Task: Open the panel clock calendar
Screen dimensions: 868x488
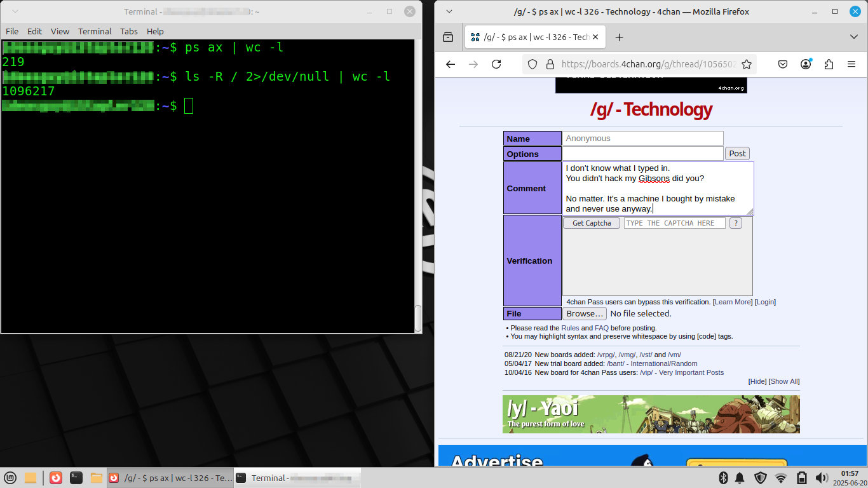Action: coord(849,478)
